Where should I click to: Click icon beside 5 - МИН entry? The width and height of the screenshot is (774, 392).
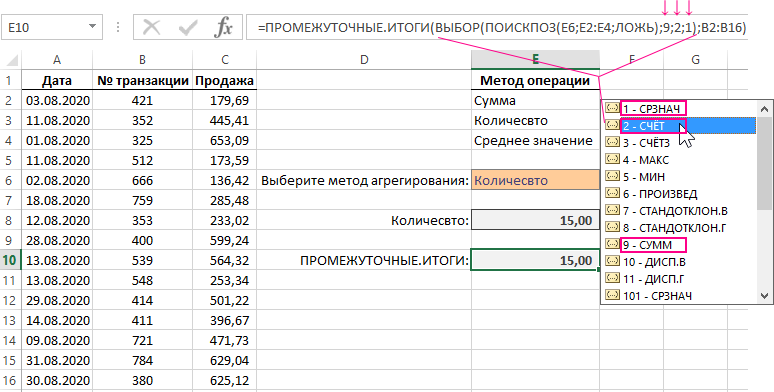coord(612,176)
